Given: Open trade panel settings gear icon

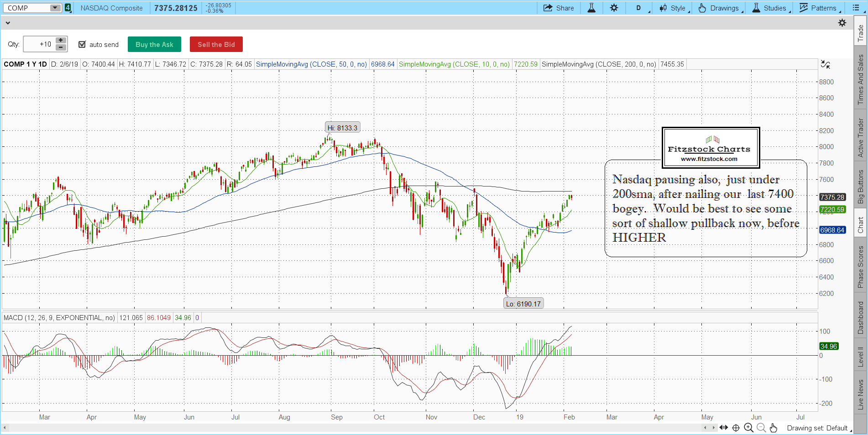Looking at the screenshot, I should (842, 23).
